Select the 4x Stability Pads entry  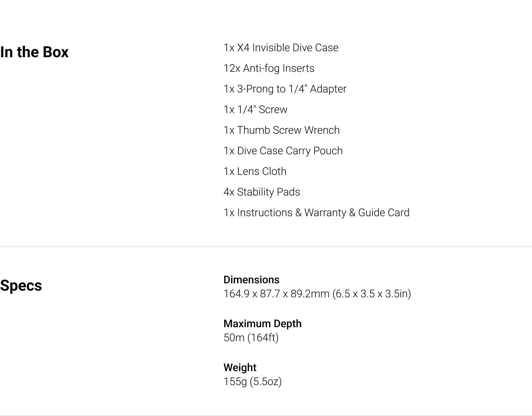[x=262, y=192]
